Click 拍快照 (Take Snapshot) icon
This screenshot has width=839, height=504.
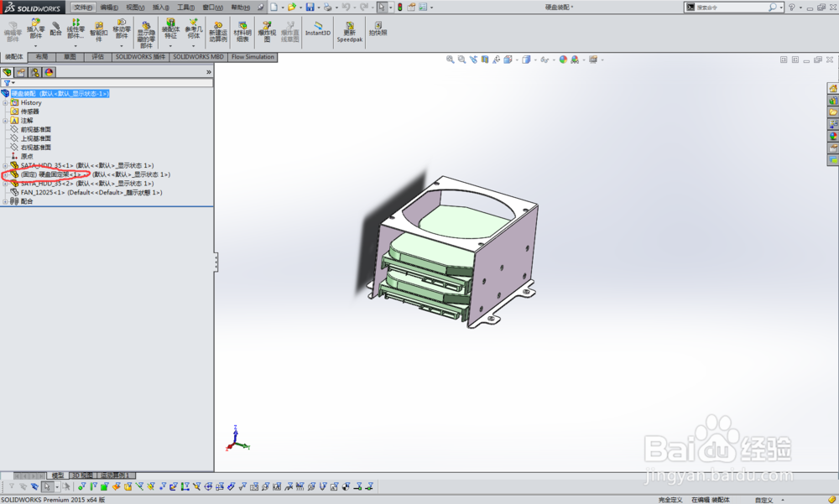click(x=378, y=29)
